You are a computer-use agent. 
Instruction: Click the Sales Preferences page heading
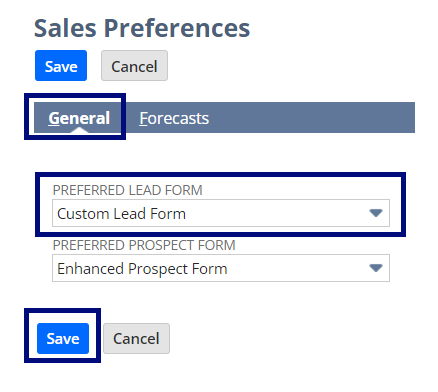tap(142, 28)
